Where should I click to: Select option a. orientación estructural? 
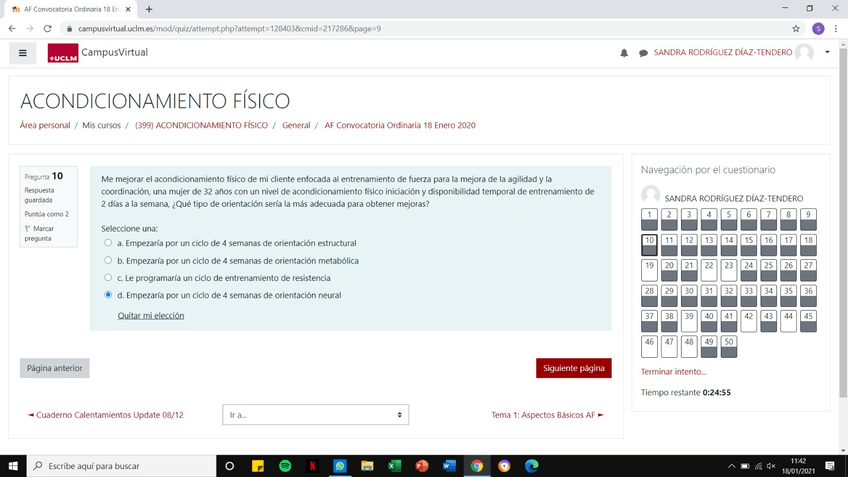coord(108,243)
